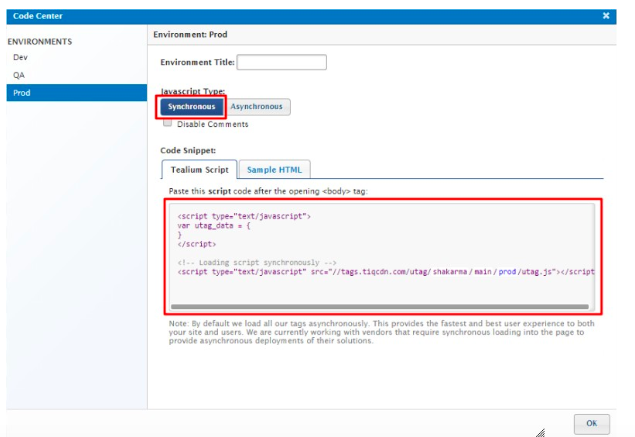
Task: Click the 'Environment: Prod' header text
Action: (190, 35)
